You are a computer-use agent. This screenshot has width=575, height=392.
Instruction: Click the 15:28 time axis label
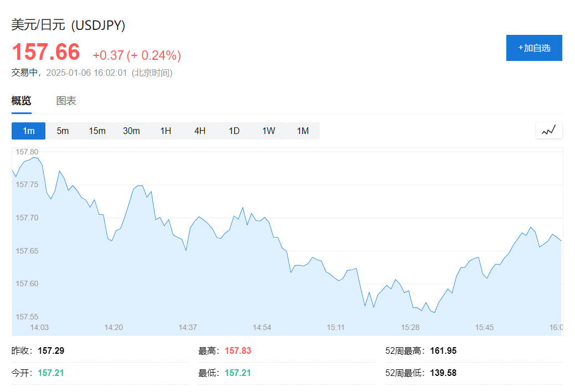click(410, 327)
